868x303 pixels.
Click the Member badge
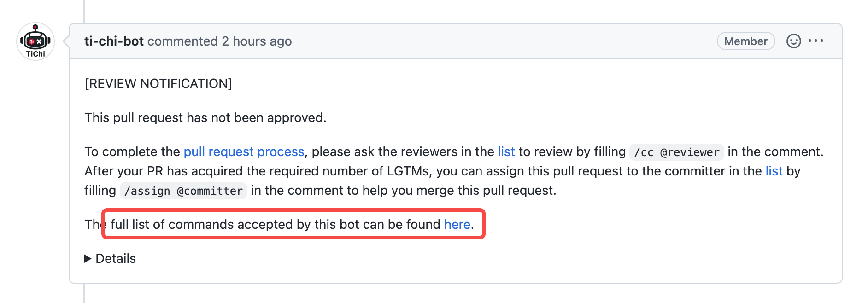point(745,41)
